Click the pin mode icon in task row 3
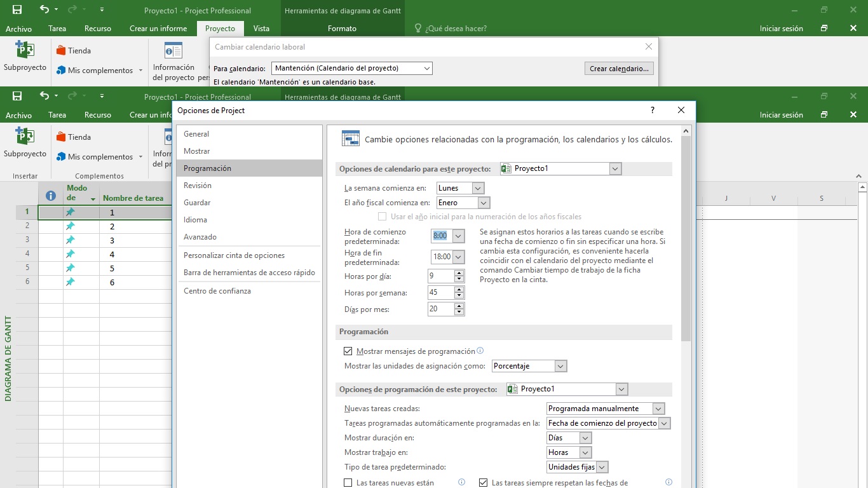Viewport: 868px width, 488px height. pyautogui.click(x=71, y=240)
